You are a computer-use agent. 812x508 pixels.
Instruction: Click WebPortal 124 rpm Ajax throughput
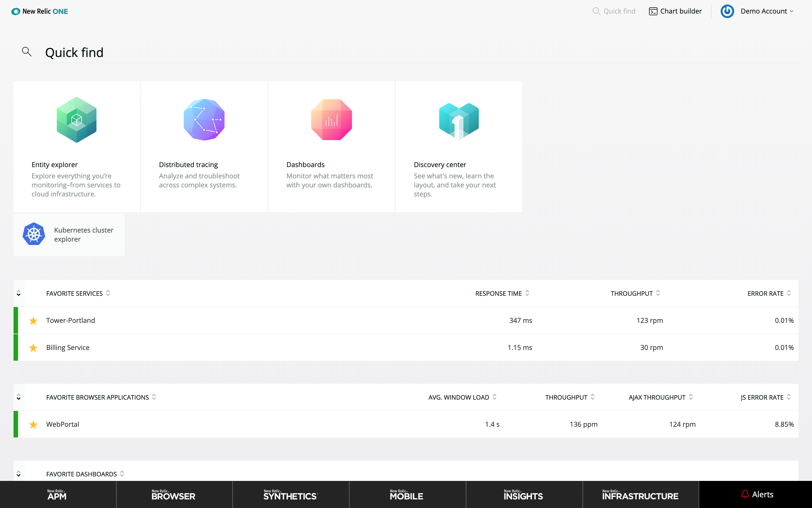pos(682,424)
